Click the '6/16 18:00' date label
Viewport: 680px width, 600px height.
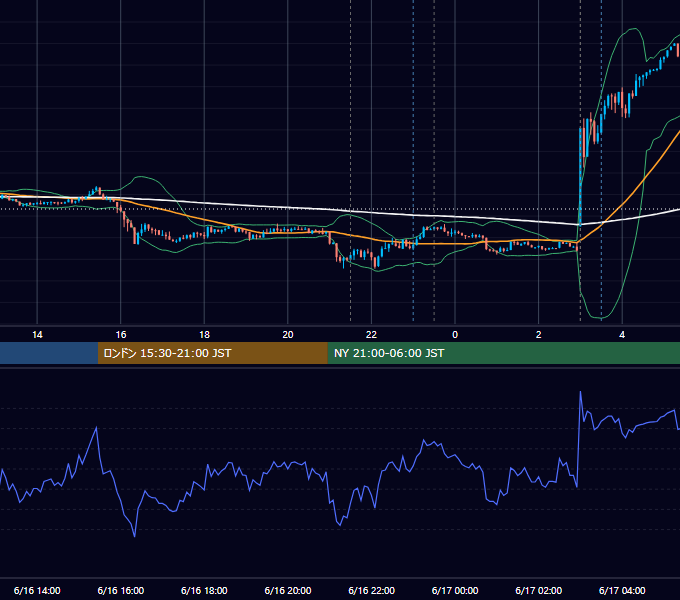[204, 590]
